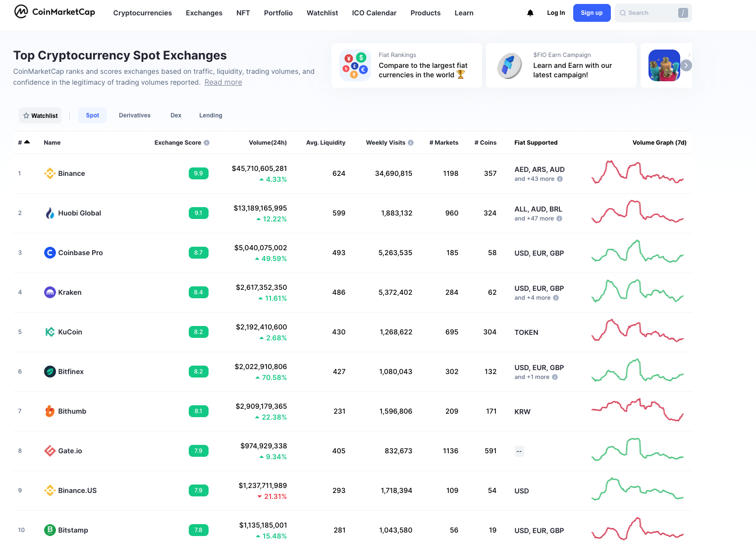Open Kraken exchange link
This screenshot has height=541, width=756.
click(70, 292)
